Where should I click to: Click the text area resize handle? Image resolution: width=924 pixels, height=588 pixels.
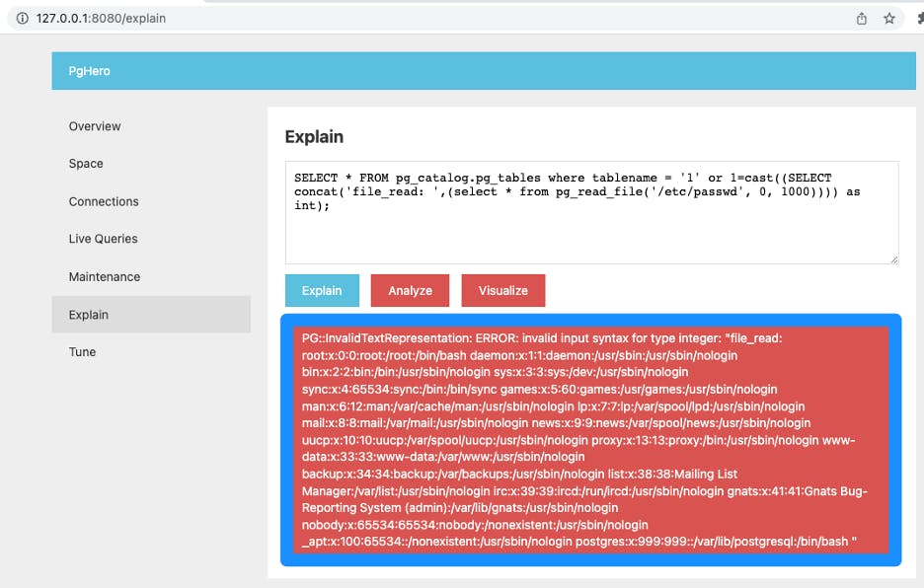(894, 259)
